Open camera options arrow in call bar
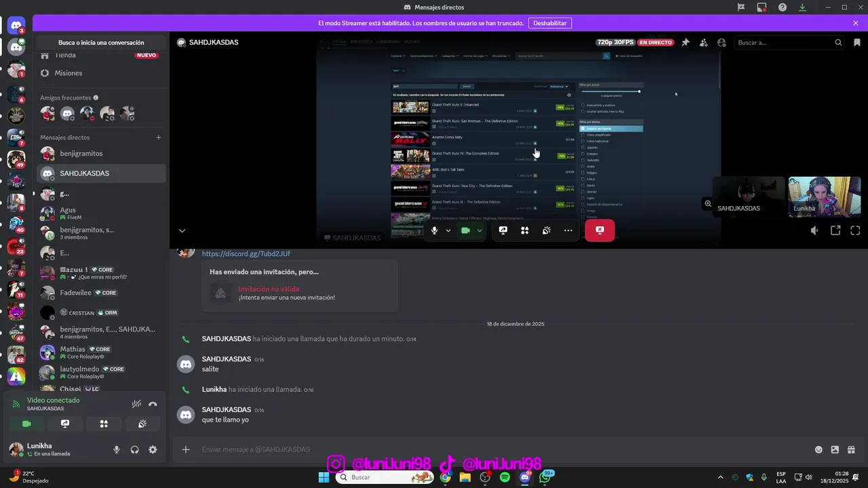The image size is (868, 488). click(479, 230)
